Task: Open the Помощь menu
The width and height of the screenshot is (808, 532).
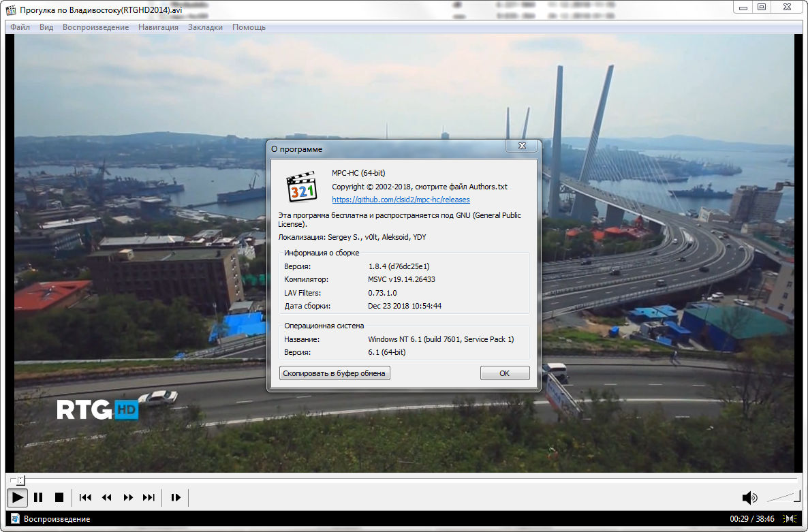Action: coord(249,27)
